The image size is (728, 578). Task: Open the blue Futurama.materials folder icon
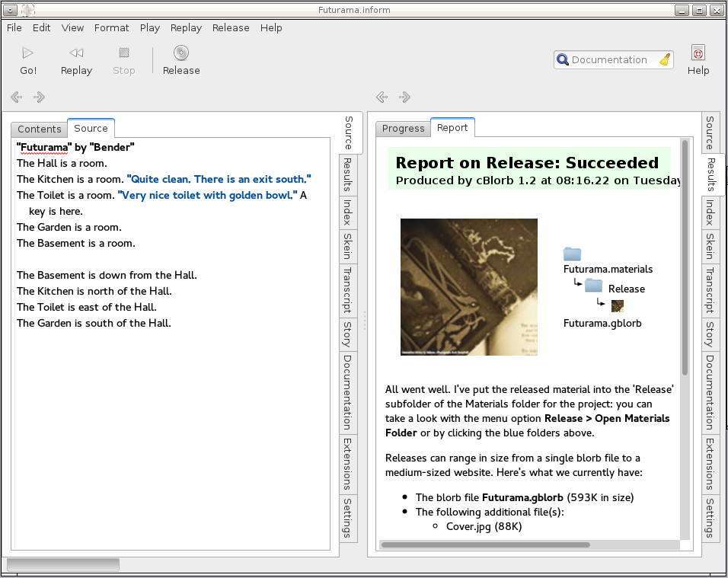point(572,254)
